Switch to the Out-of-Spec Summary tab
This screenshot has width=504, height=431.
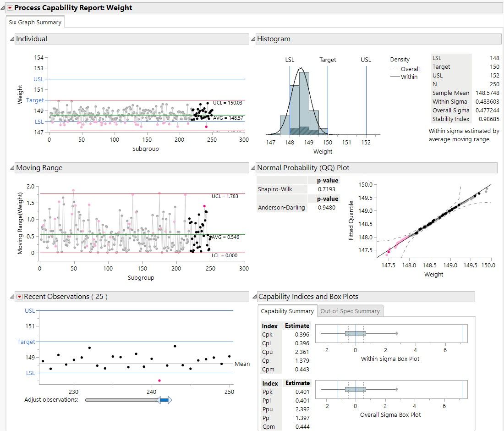(x=350, y=311)
